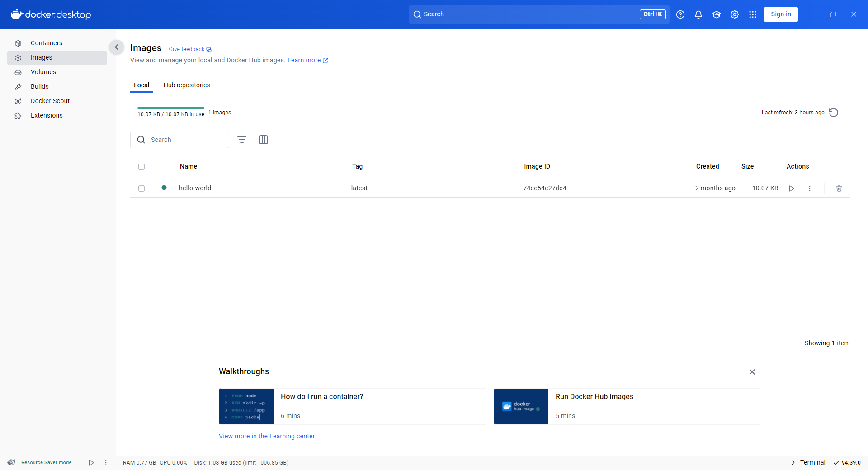
Task: Open Volumes section
Action: [57, 72]
